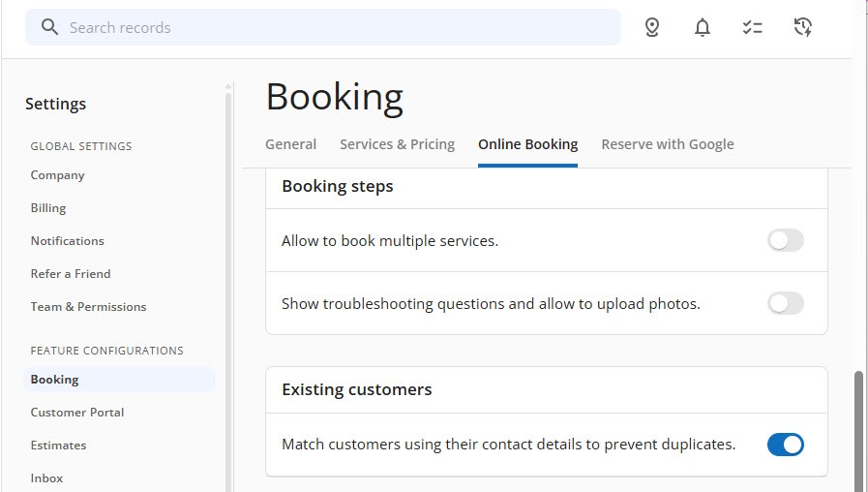The width and height of the screenshot is (868, 492).
Task: Open the notifications bell icon
Action: (x=702, y=27)
